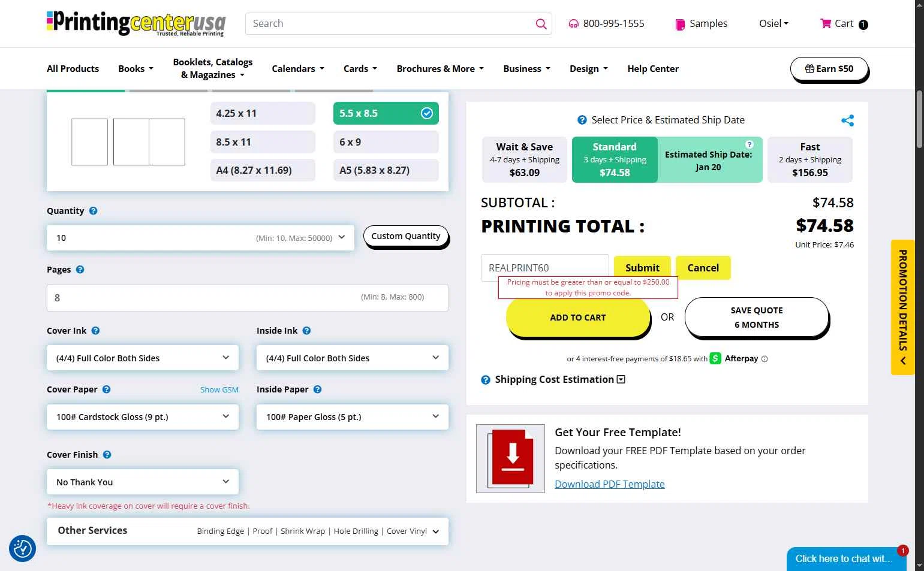Open Business menu
The width and height of the screenshot is (924, 571).
(526, 69)
